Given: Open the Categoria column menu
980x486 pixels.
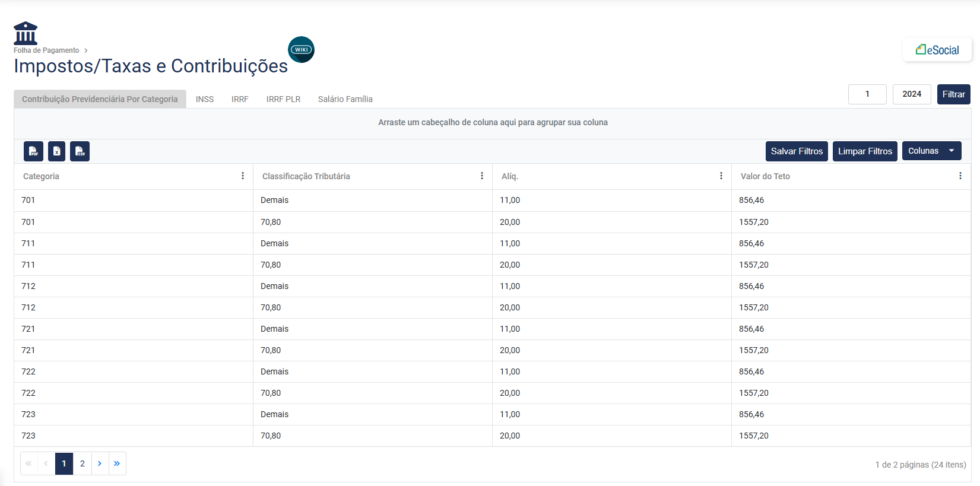Looking at the screenshot, I should (243, 176).
